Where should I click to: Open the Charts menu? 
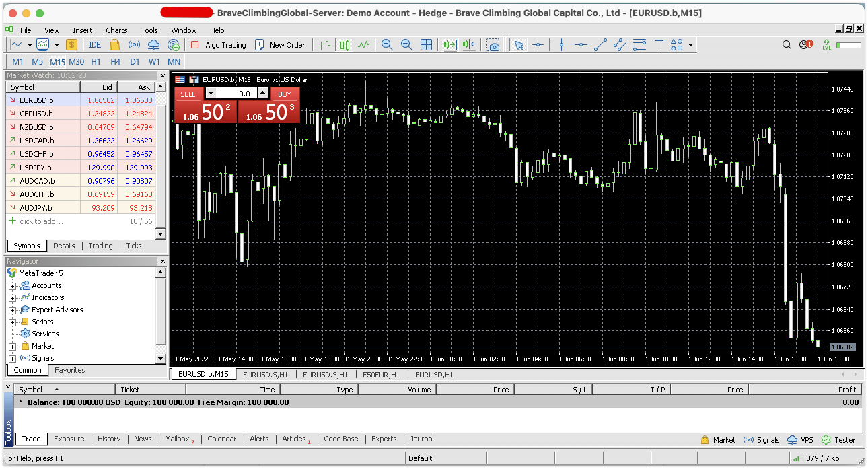point(116,30)
